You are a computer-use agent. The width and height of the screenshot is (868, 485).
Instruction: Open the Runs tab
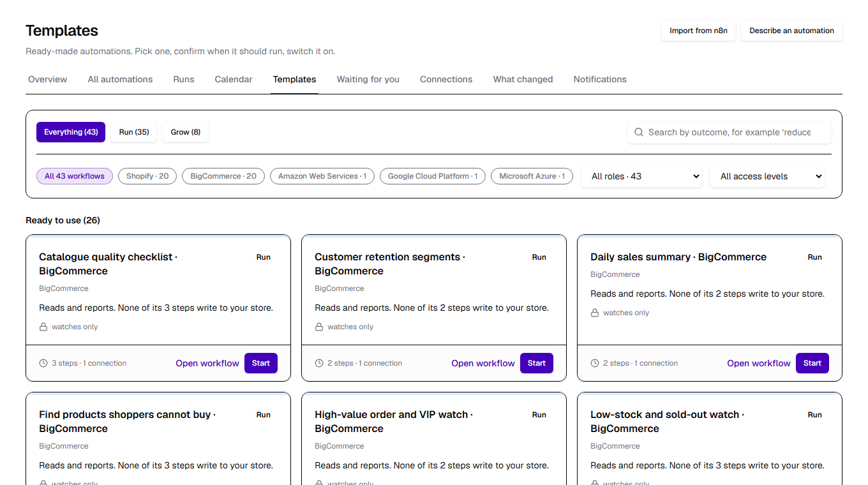(184, 79)
